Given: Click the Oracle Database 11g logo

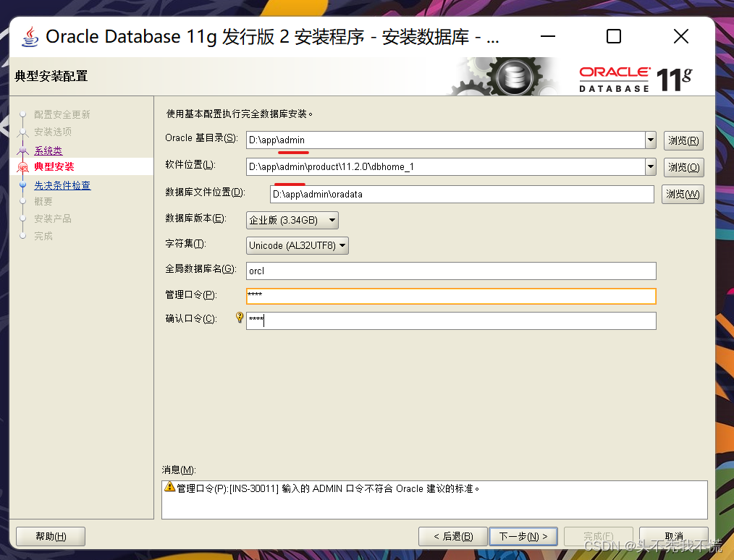Looking at the screenshot, I should 636,79.
